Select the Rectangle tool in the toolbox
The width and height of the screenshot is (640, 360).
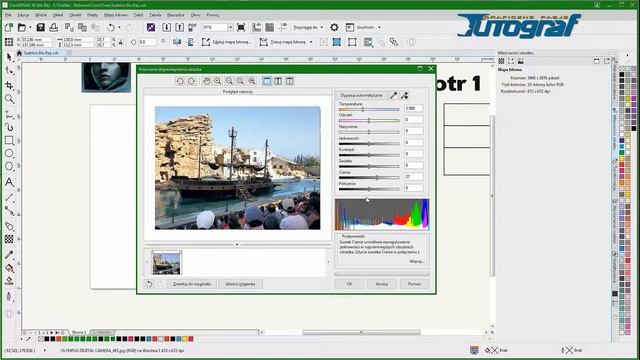coord(9,140)
